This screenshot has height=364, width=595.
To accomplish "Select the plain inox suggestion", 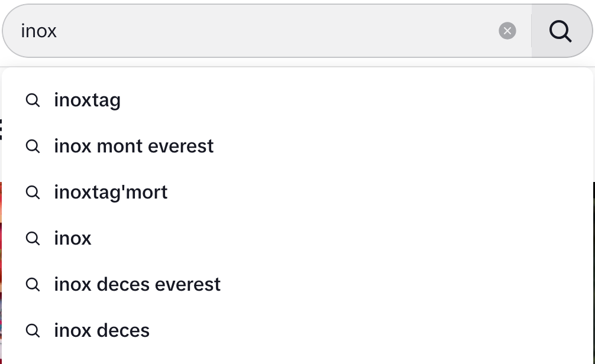I will [x=297, y=238].
